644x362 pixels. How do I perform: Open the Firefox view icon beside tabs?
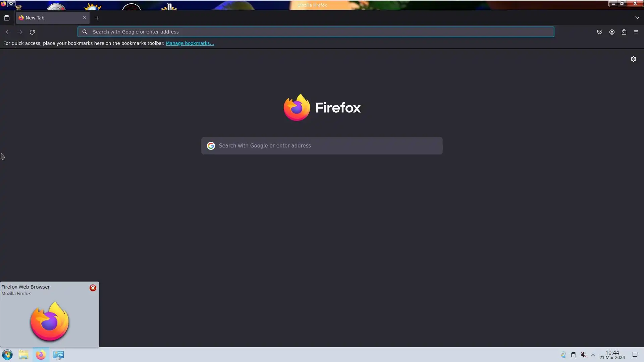[7, 18]
